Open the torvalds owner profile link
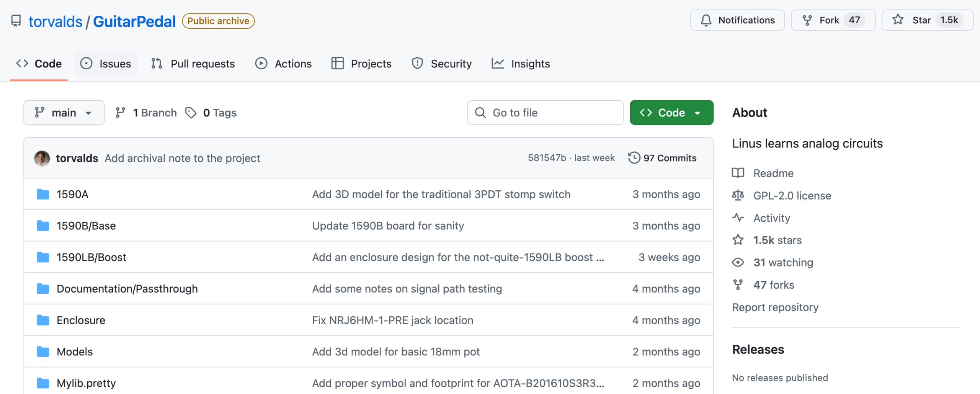Screen dimensions: 980x394 pos(55,21)
